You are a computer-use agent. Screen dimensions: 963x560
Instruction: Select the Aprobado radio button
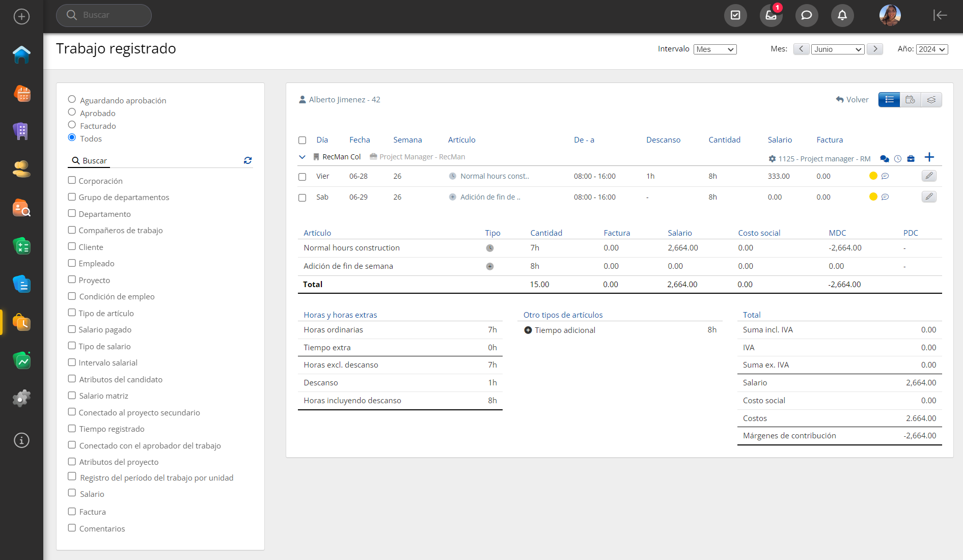point(72,113)
